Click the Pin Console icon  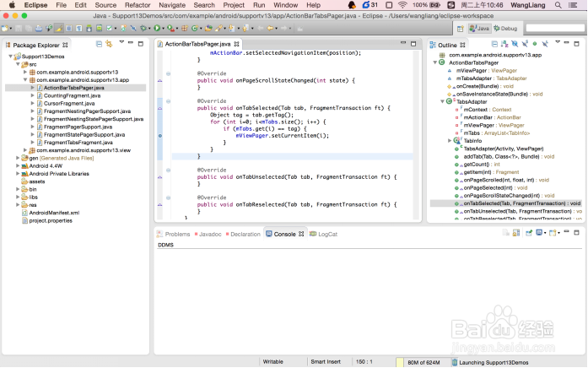[529, 233]
